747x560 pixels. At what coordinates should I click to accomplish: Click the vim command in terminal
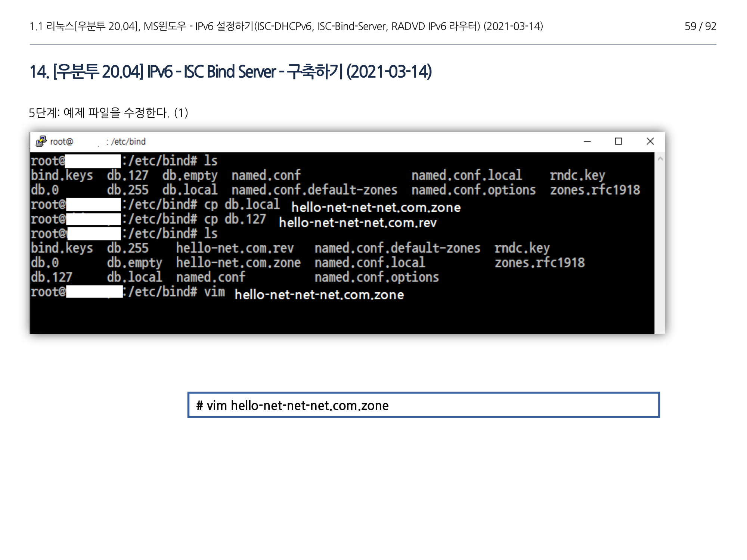pyautogui.click(x=214, y=292)
